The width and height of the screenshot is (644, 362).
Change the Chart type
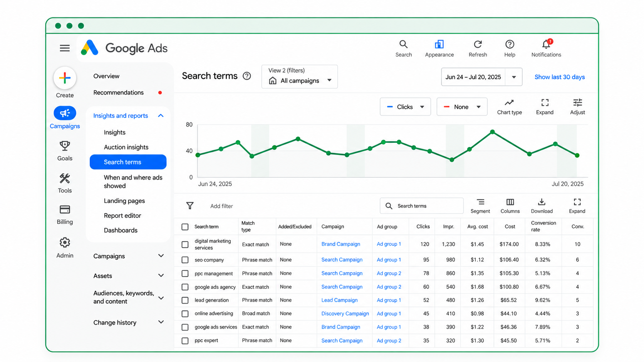tap(509, 107)
